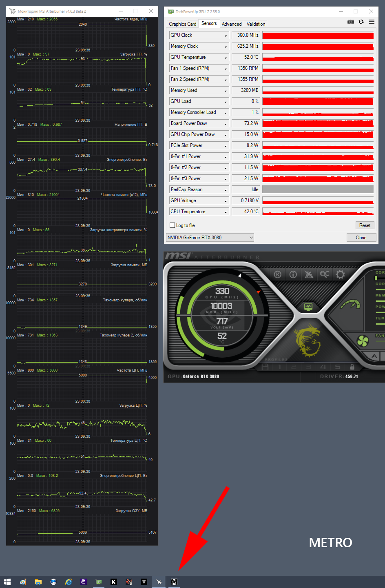Open Afterburner settings gear

(340, 274)
